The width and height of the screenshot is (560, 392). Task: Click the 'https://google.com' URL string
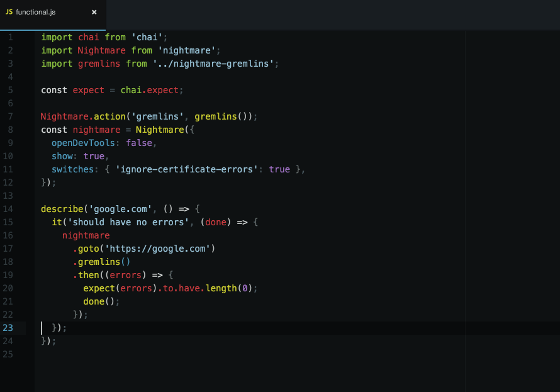point(160,249)
